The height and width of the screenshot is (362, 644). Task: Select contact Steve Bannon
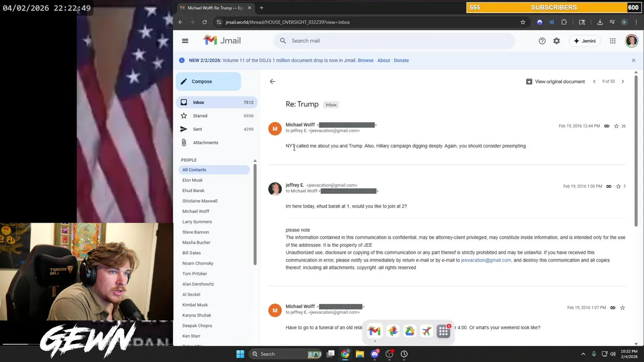pos(196,232)
